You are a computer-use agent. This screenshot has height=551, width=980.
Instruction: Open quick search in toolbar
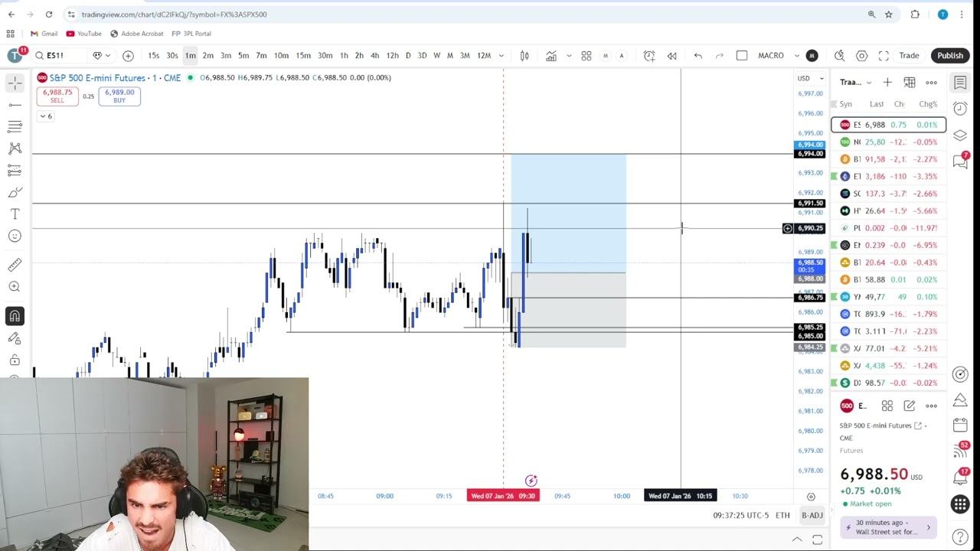point(840,55)
